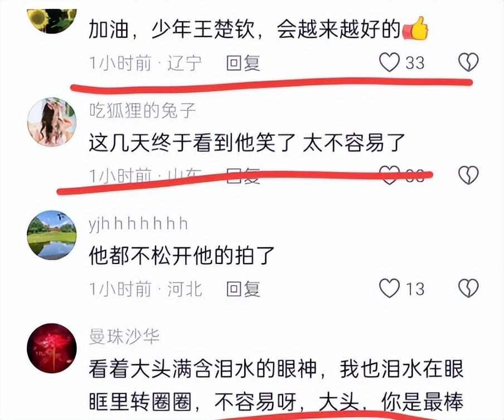Like the comment by 吃狐狸的兔子
Screen dimensions: 504x420
pyautogui.click(x=389, y=175)
